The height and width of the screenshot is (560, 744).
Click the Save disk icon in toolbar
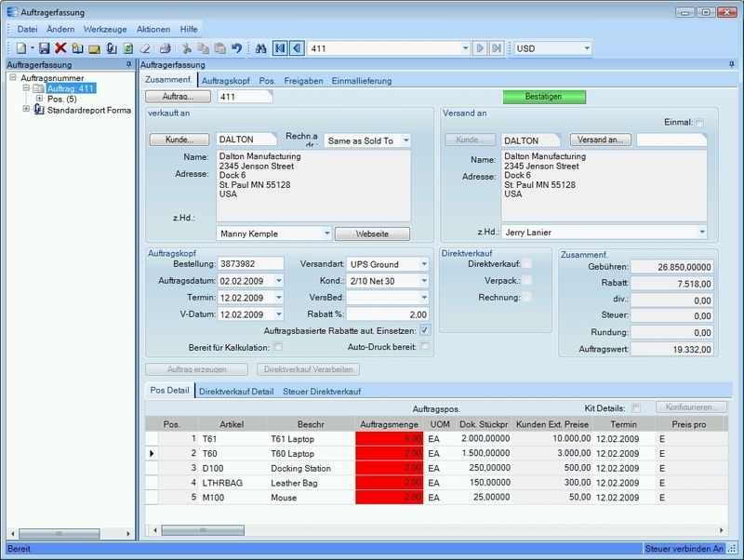point(44,48)
